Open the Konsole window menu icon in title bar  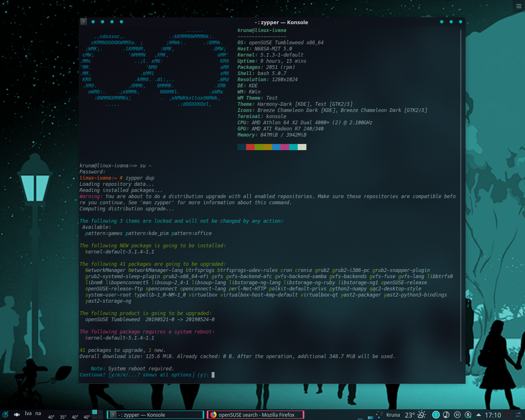coord(84,22)
